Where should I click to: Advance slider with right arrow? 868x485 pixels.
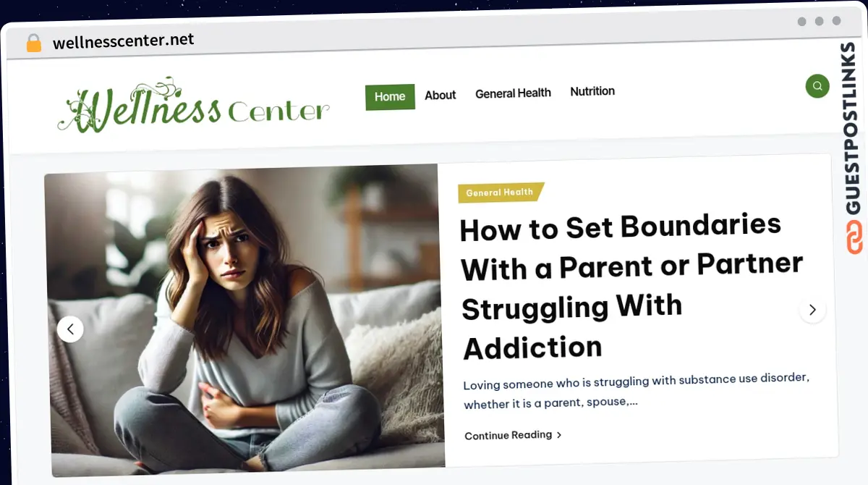pyautogui.click(x=812, y=310)
